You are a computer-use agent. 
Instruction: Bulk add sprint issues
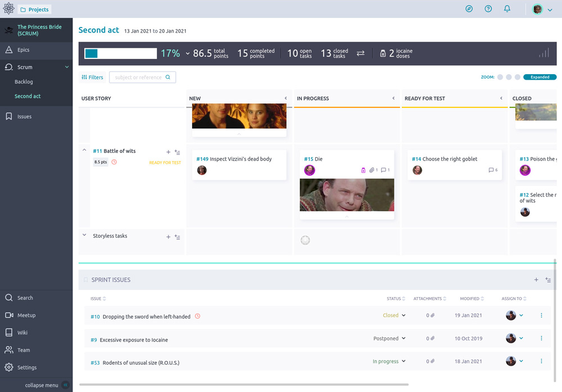(548, 280)
